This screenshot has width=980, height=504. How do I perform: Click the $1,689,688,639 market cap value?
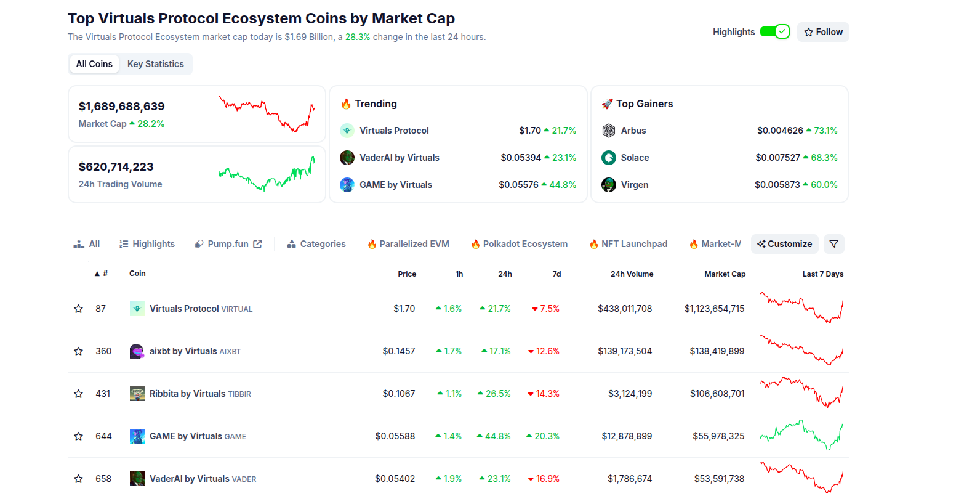tap(121, 107)
